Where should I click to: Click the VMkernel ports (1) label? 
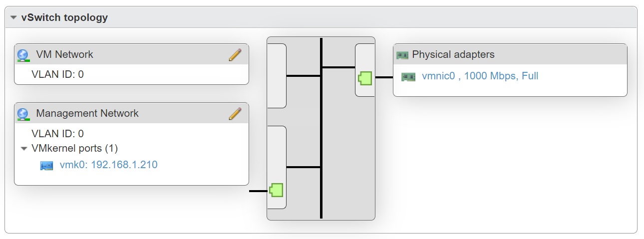(x=74, y=148)
